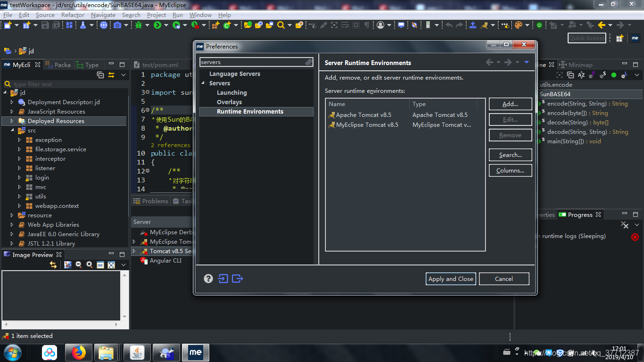Open the Run menu
644x362 pixels.
[177, 15]
